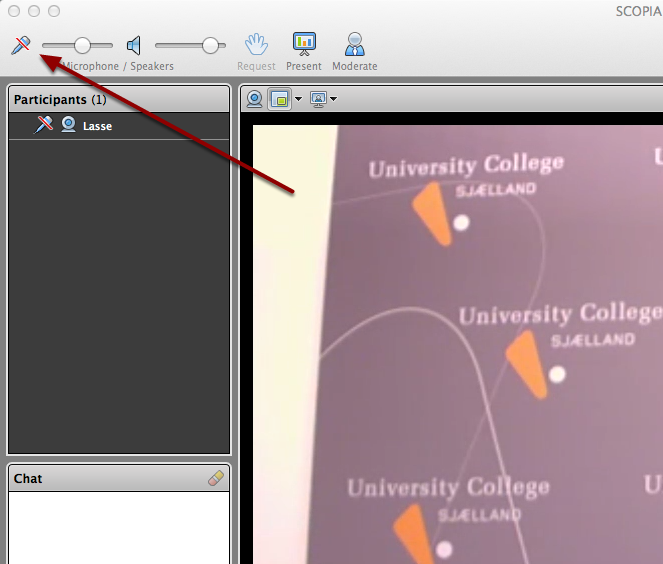Expand the video layout dropdown arrow
663x564 pixels.
(299, 99)
